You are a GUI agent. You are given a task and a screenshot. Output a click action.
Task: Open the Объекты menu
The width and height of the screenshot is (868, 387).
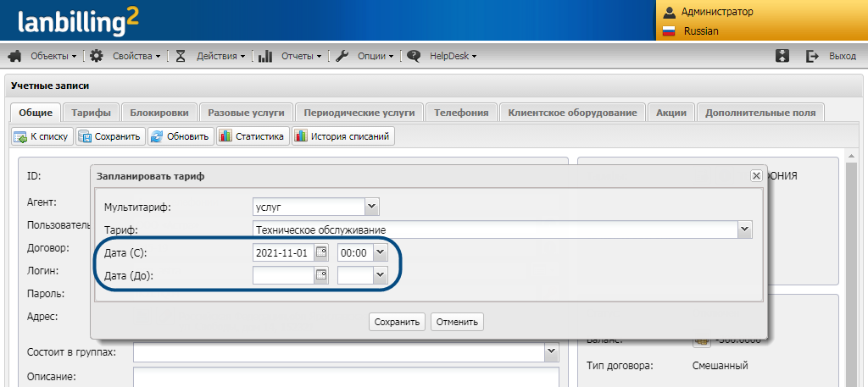click(x=53, y=56)
